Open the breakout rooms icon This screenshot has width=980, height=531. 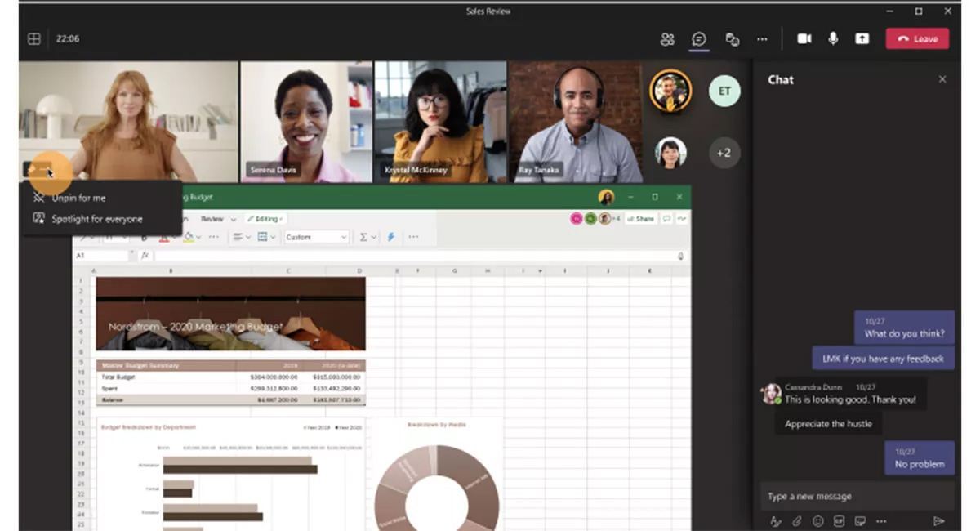pos(733,39)
